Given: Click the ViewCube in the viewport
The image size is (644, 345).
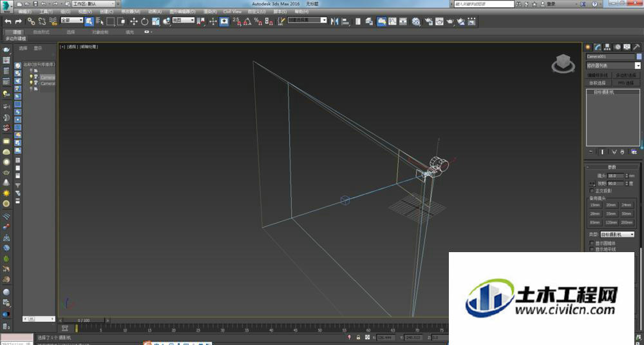Looking at the screenshot, I should (x=563, y=64).
